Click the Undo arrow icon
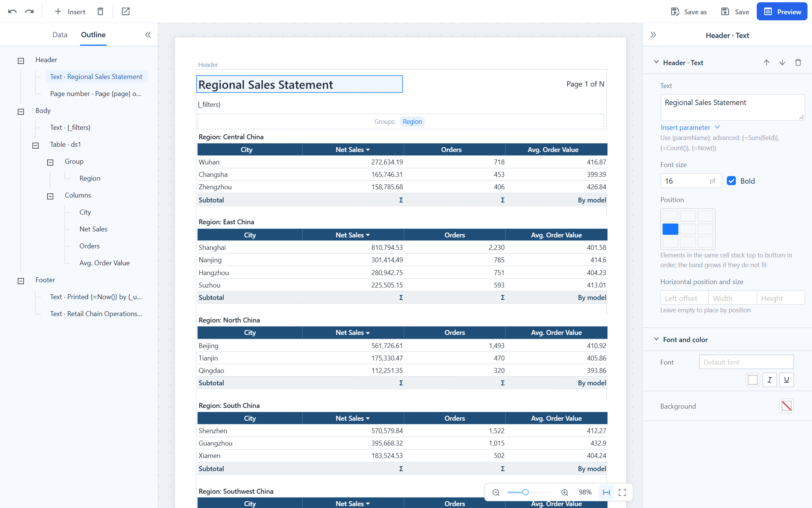The height and width of the screenshot is (508, 812). tap(12, 12)
